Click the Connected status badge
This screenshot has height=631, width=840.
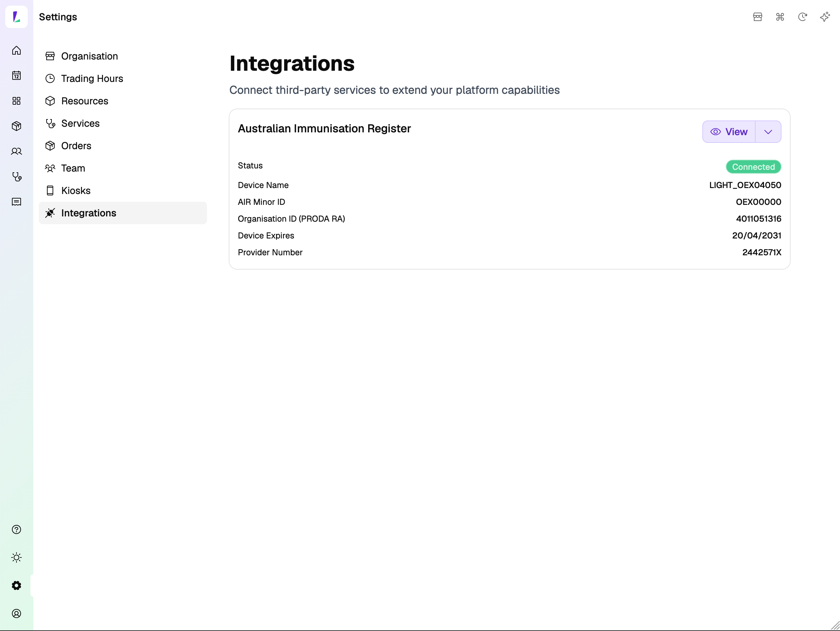pyautogui.click(x=753, y=167)
